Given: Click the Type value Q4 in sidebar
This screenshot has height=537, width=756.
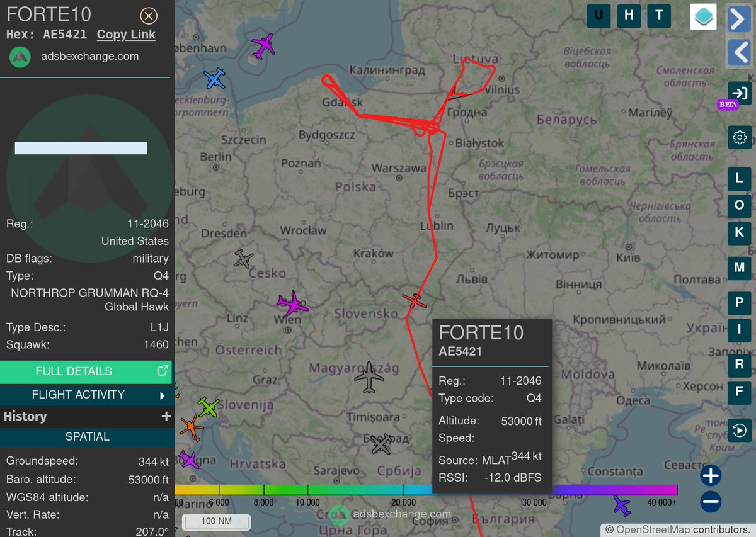Looking at the screenshot, I should [161, 276].
